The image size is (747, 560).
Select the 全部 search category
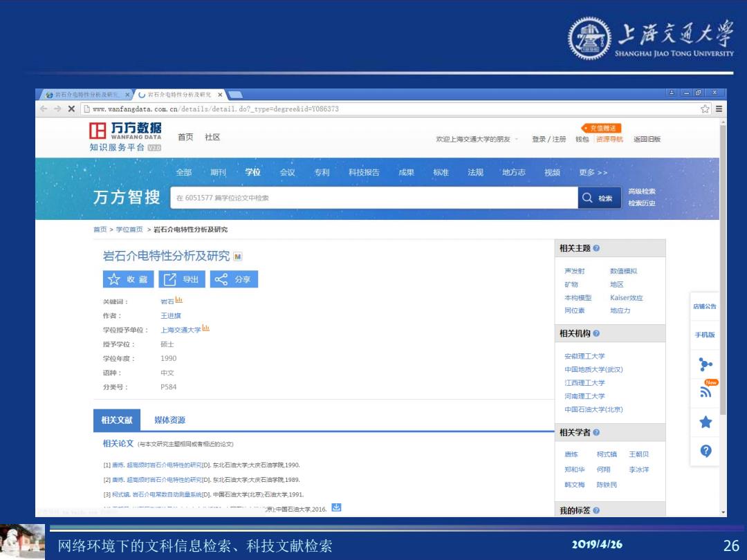coord(184,172)
